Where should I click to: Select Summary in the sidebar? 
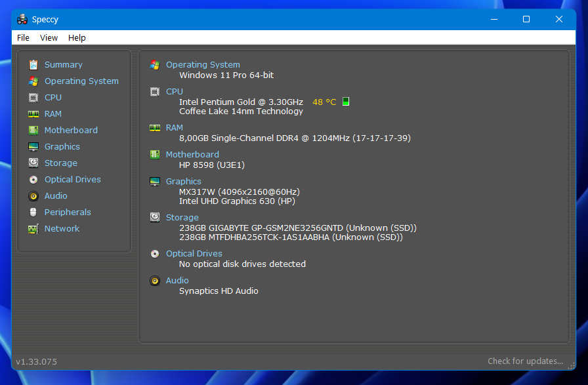click(x=64, y=65)
